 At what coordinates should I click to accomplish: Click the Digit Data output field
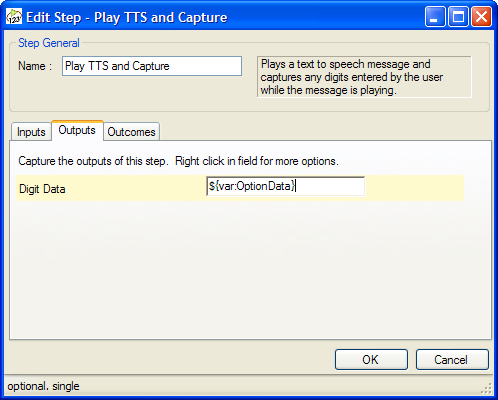coord(285,186)
